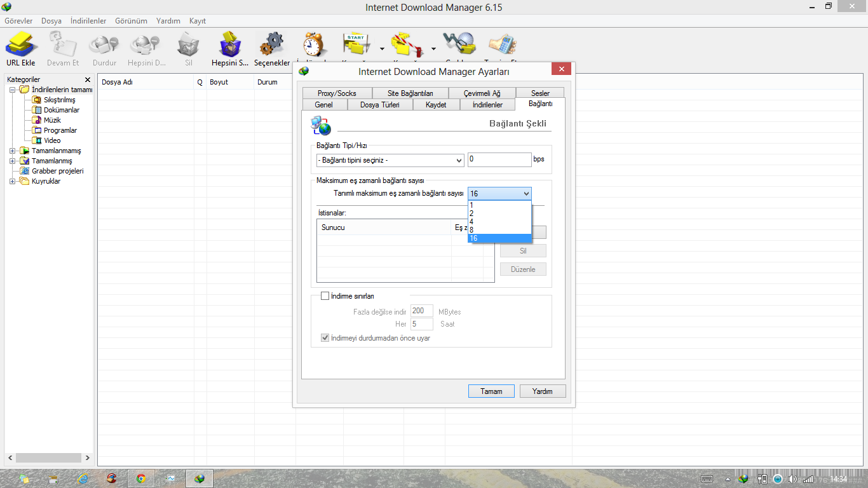
Task: Expand the Kuyruklar tree node
Action: [13, 181]
